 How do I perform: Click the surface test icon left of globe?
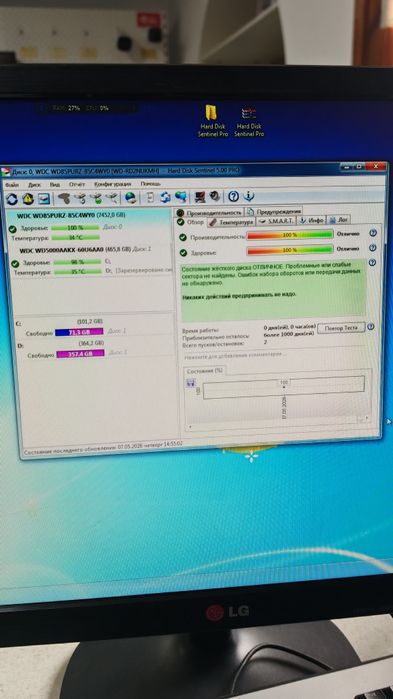[112, 198]
